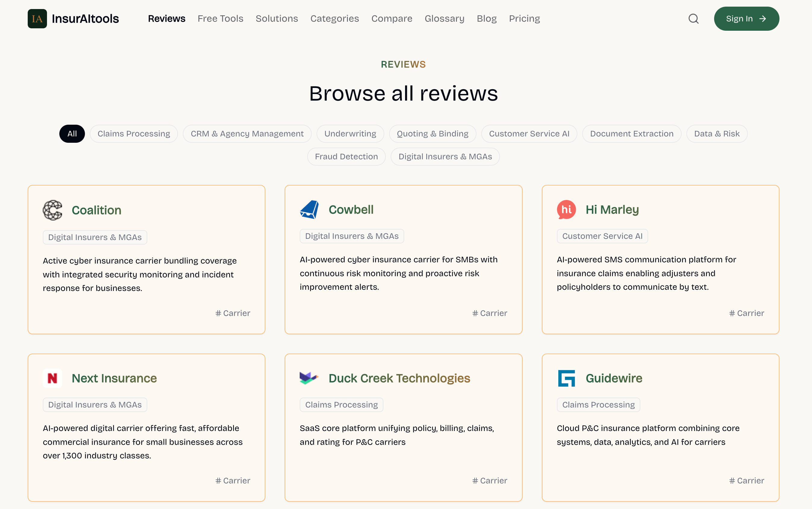Select the Digital Insurers & MGAs filter chip

pyautogui.click(x=445, y=157)
